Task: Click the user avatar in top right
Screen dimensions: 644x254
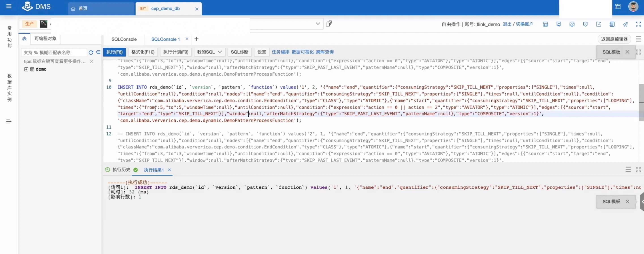Action: [633, 6]
